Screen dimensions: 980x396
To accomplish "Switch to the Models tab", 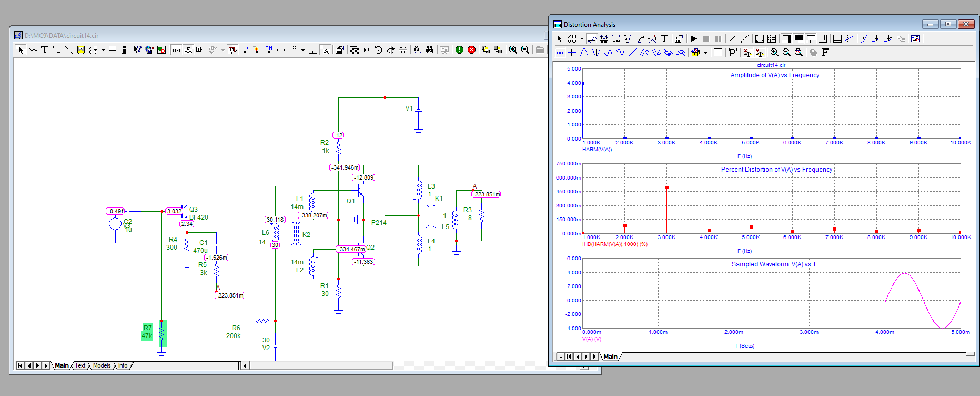I will [x=102, y=365].
